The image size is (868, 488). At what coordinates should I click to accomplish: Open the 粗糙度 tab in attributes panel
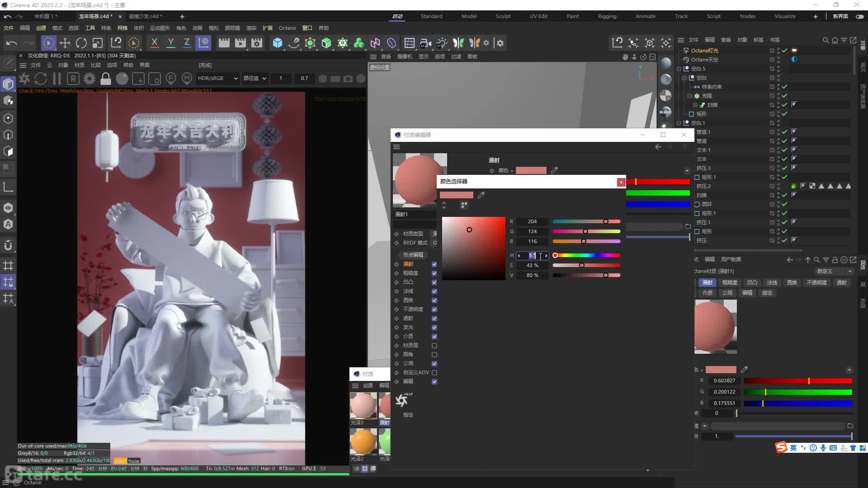[x=730, y=282]
